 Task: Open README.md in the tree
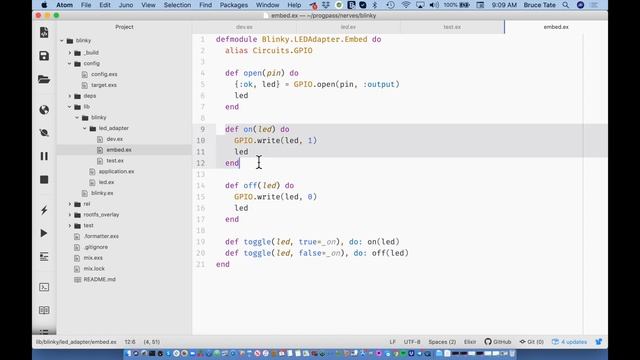(99, 280)
